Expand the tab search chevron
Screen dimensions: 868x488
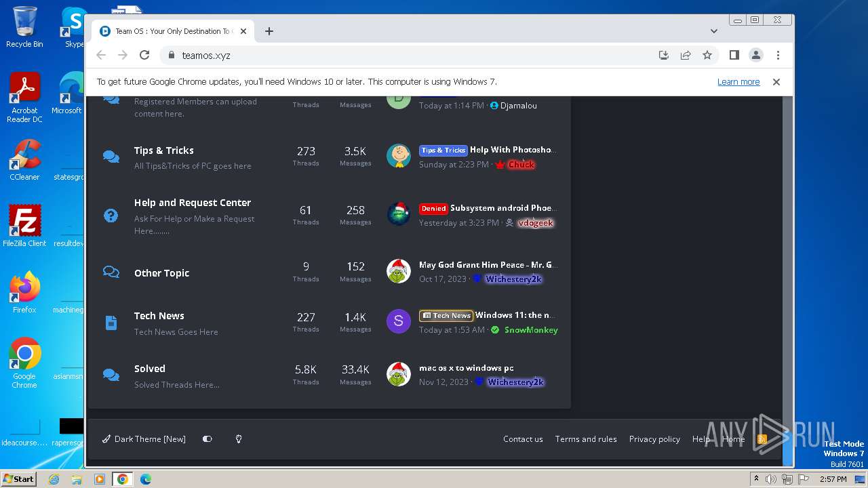(714, 31)
